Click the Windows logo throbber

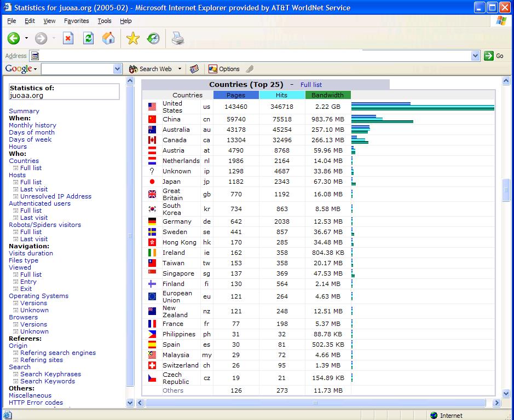[501, 21]
